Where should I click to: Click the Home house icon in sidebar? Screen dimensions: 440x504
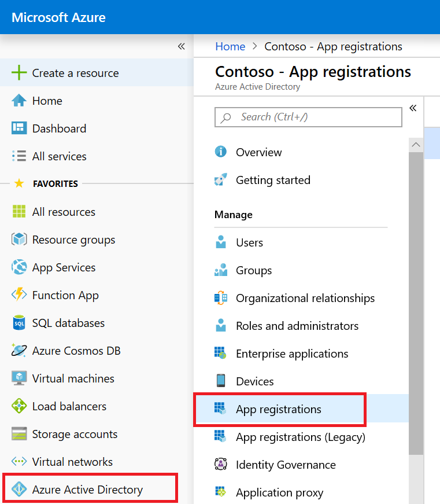point(19,100)
